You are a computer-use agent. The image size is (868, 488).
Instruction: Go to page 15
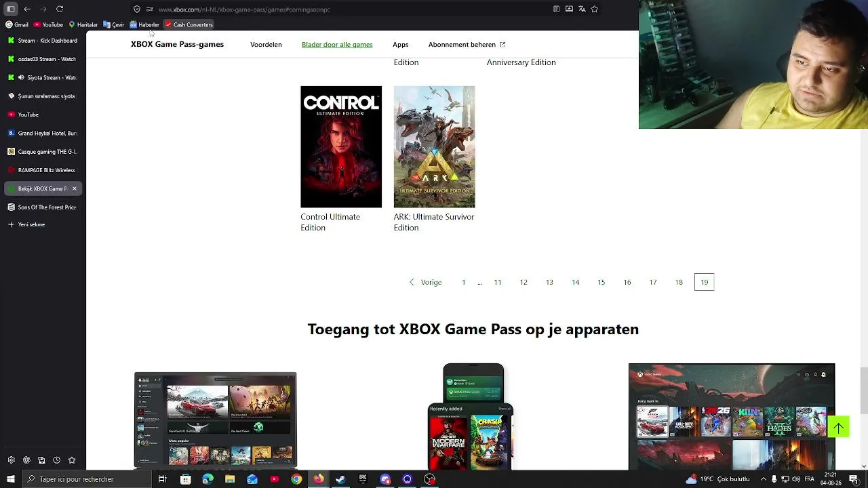point(601,282)
